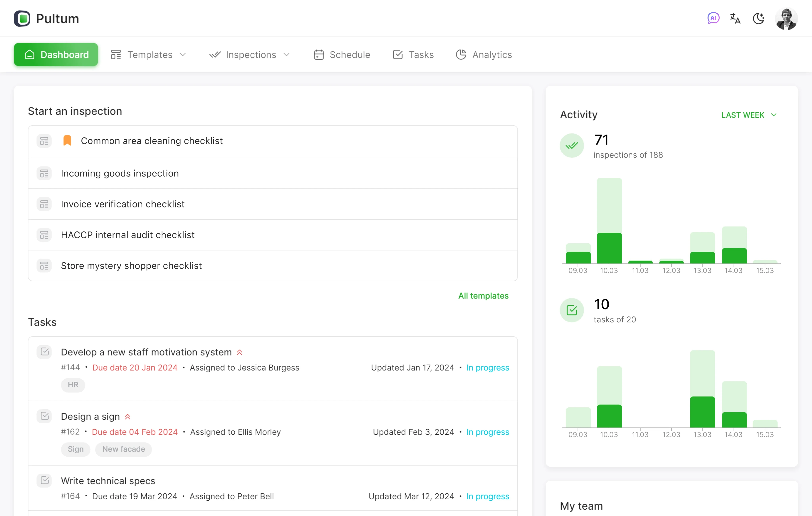Check off the Develop a new staff motivation system task
The width and height of the screenshot is (812, 516).
[44, 352]
